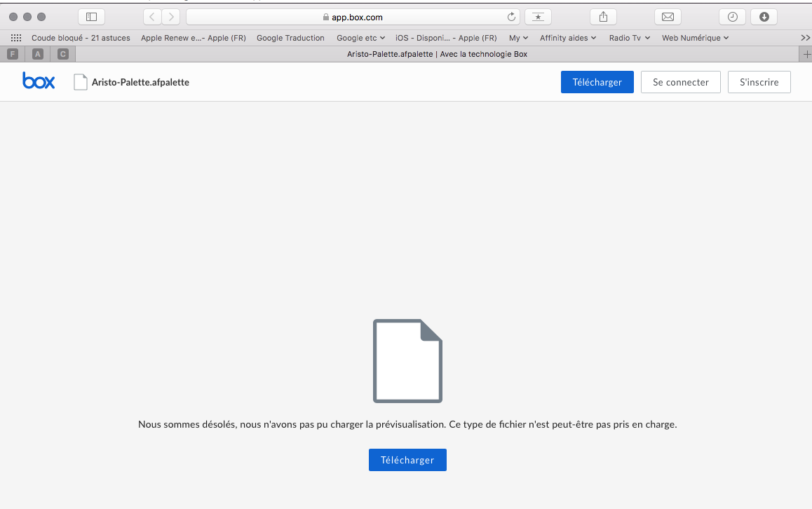This screenshot has height=509, width=812.
Task: Zoom the Safari window with the third traffic-light button
Action: 41,17
